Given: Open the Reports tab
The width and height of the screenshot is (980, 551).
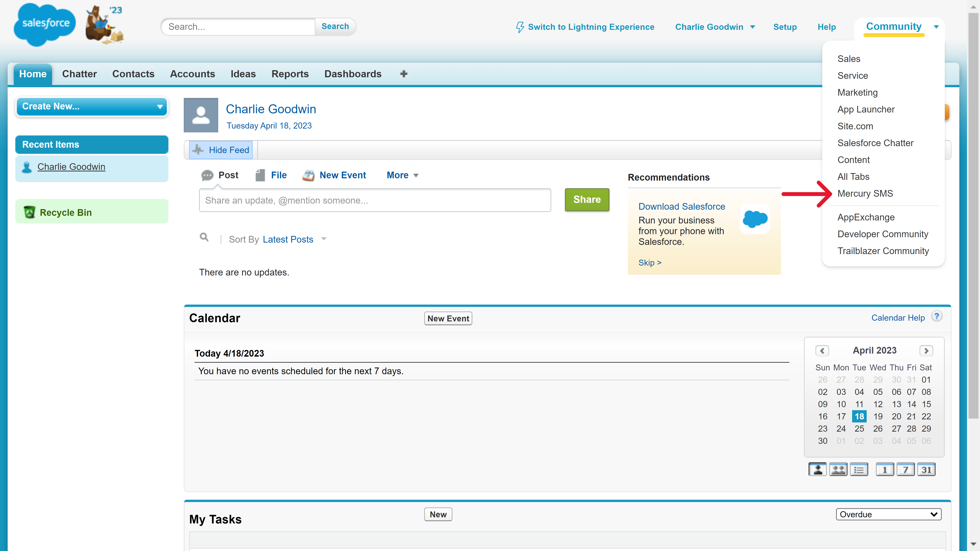Looking at the screenshot, I should click(x=290, y=74).
